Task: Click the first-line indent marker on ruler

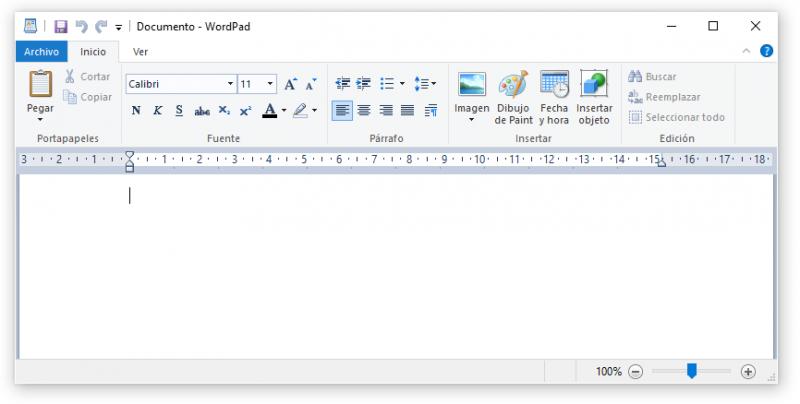Action: pos(130,155)
